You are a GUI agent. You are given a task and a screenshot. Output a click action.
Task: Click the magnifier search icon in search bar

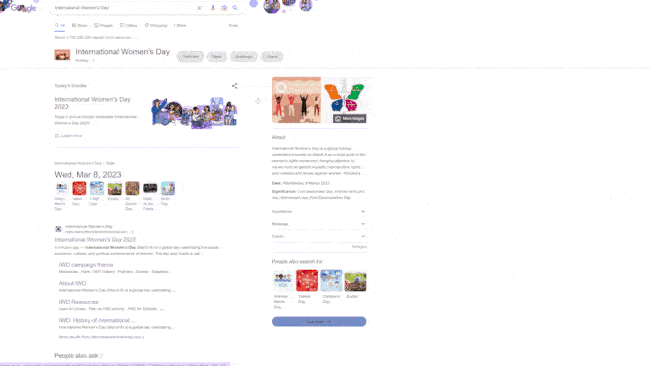(235, 8)
